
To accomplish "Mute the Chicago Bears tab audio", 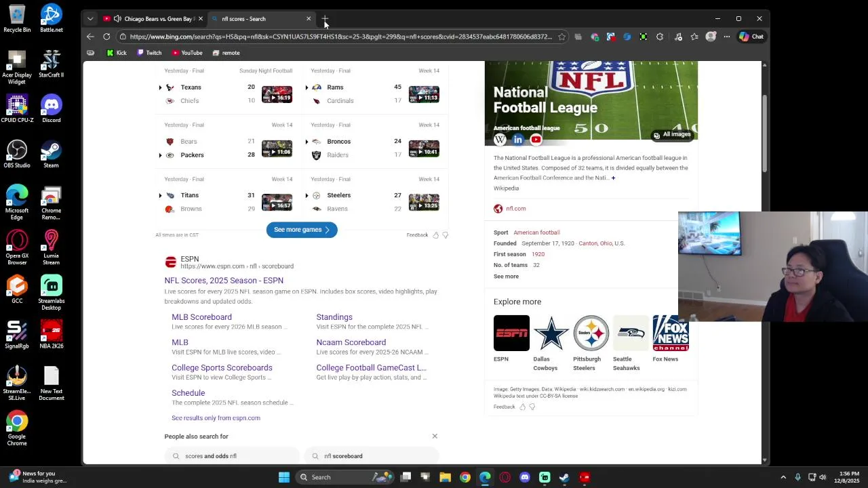I will [117, 19].
